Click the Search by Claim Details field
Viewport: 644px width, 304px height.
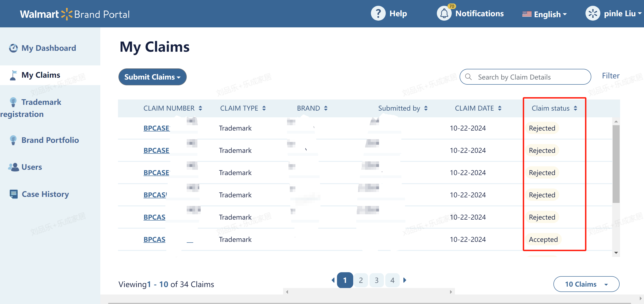click(525, 77)
